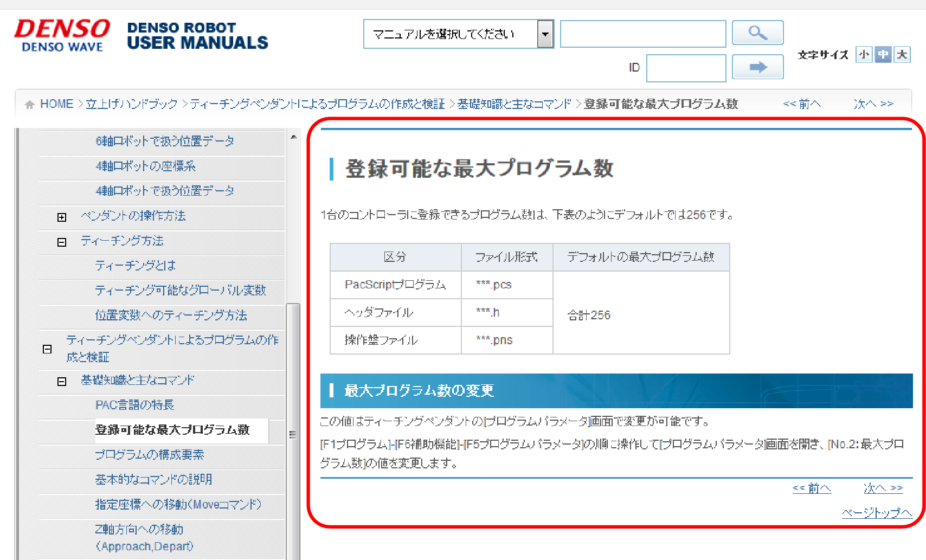Open the manual selection dropdown

click(x=545, y=34)
